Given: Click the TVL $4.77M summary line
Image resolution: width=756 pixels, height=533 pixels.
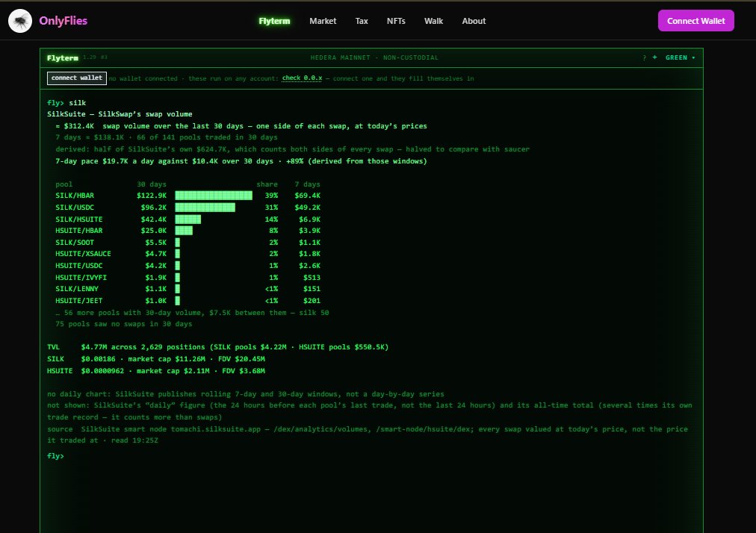Looking at the screenshot, I should click(x=218, y=347).
